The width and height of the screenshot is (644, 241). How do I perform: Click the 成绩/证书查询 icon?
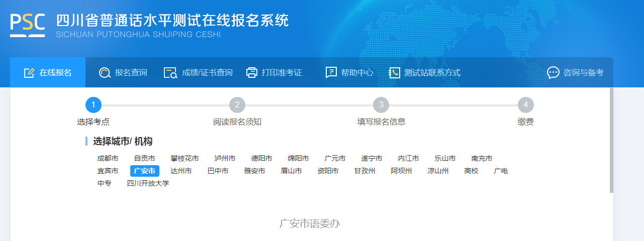tap(170, 73)
